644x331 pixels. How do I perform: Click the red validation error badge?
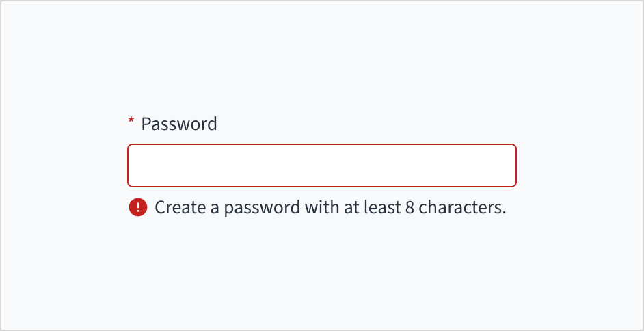(137, 207)
